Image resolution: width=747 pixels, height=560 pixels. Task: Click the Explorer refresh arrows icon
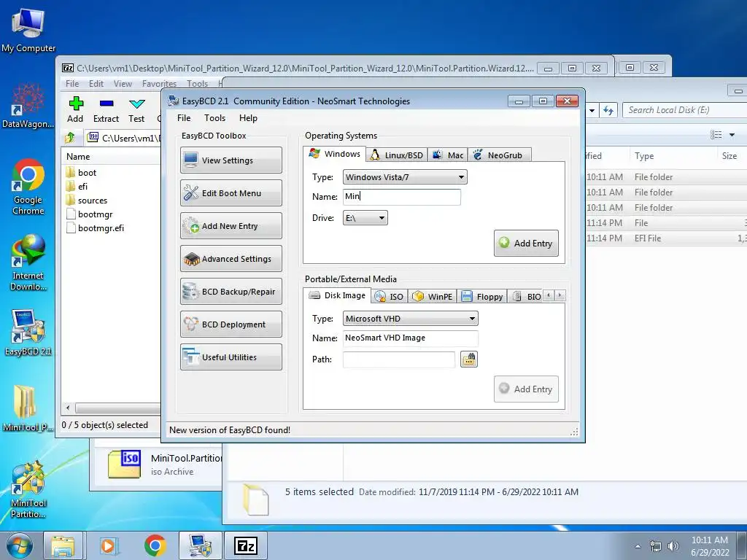pyautogui.click(x=608, y=111)
